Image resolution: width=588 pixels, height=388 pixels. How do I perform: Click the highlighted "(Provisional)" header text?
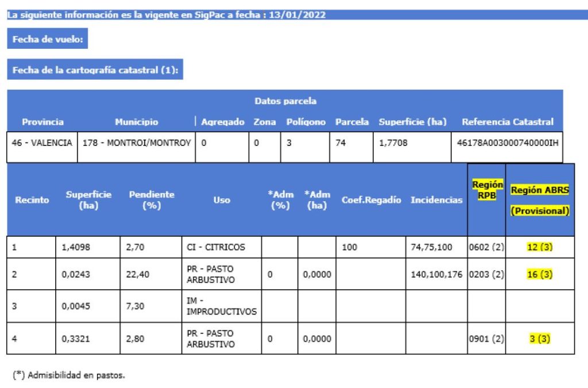pos(540,211)
